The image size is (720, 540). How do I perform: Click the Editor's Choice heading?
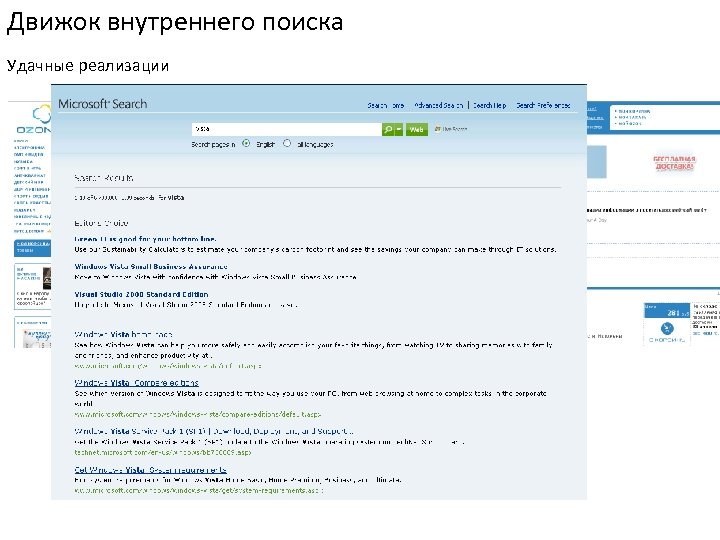coord(101,223)
